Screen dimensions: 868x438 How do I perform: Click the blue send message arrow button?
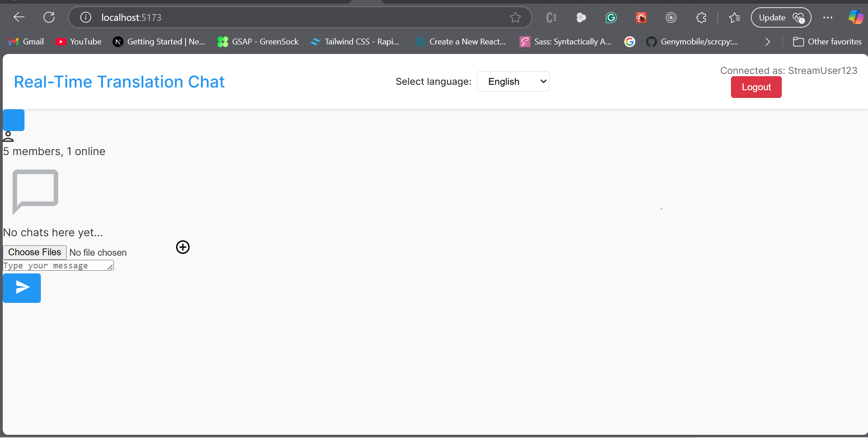22,288
